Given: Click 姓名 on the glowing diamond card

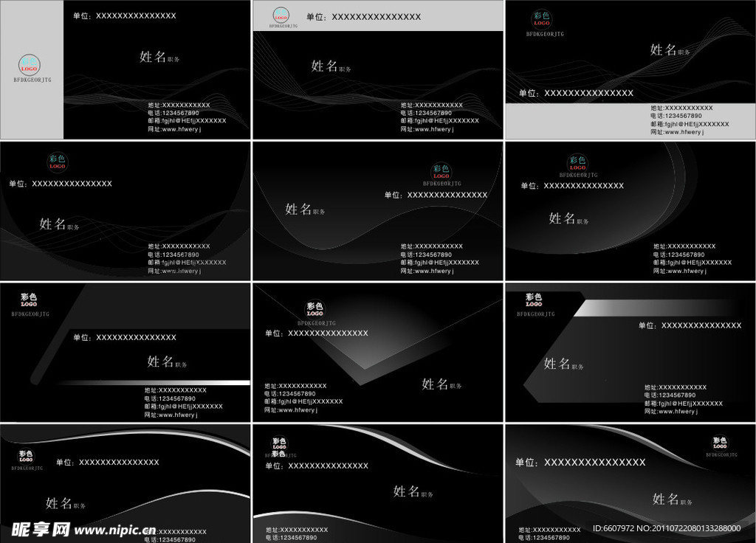Looking at the screenshot, I should tap(435, 384).
